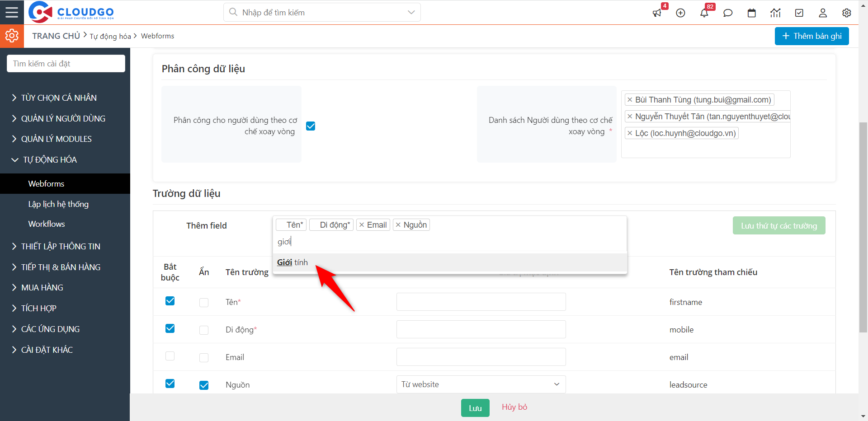868x421 pixels.
Task: Open the bell notifications icon
Action: coord(704,13)
